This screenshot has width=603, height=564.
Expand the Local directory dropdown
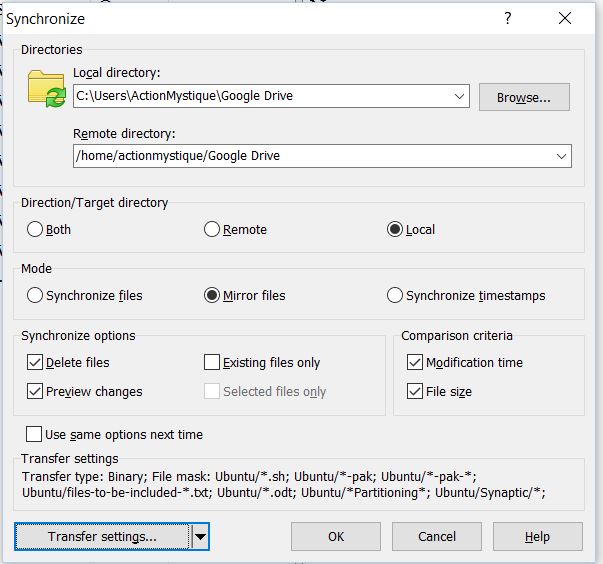pyautogui.click(x=459, y=96)
